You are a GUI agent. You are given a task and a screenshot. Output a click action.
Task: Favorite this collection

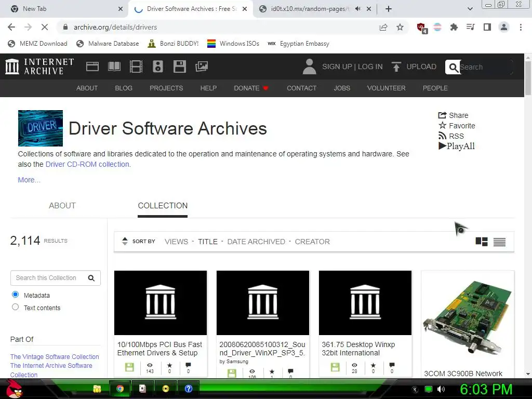pyautogui.click(x=457, y=126)
